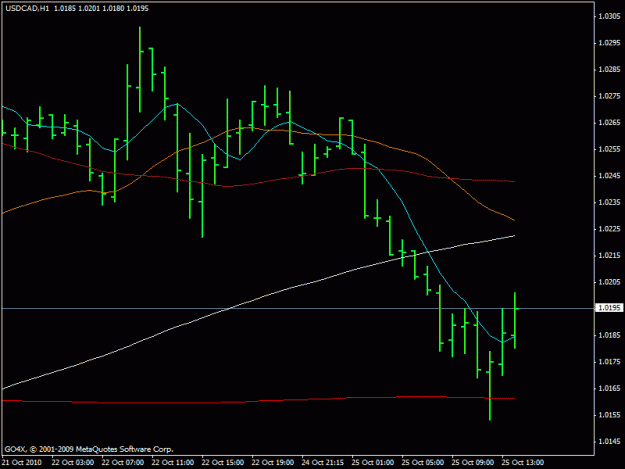
Task: Click the 1.0145 price axis label
Action: point(610,442)
